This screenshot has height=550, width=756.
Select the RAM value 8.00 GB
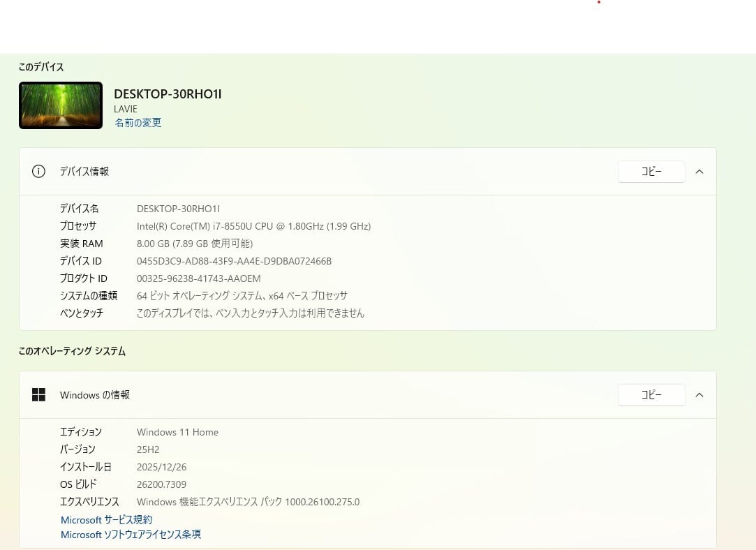[195, 244]
